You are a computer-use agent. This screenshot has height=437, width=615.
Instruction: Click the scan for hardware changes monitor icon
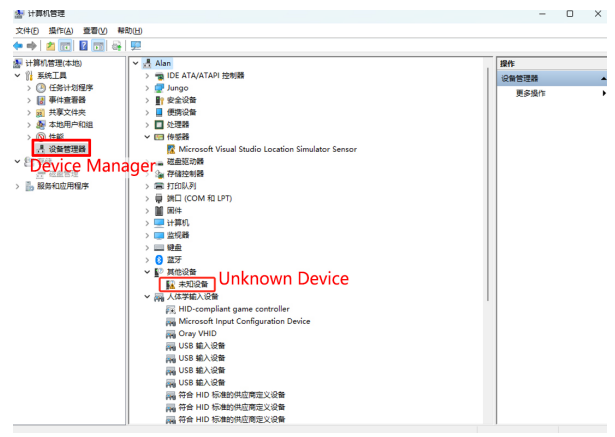click(135, 46)
